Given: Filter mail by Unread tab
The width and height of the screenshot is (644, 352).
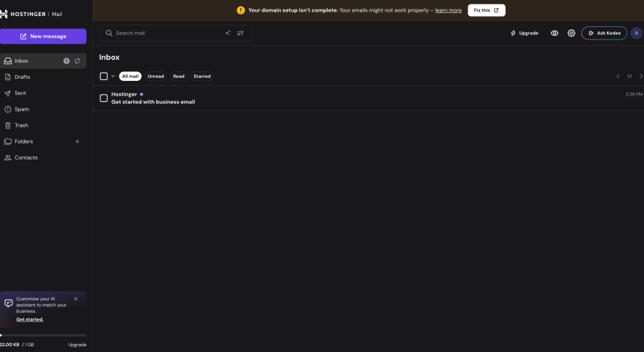Looking at the screenshot, I should pos(155,77).
